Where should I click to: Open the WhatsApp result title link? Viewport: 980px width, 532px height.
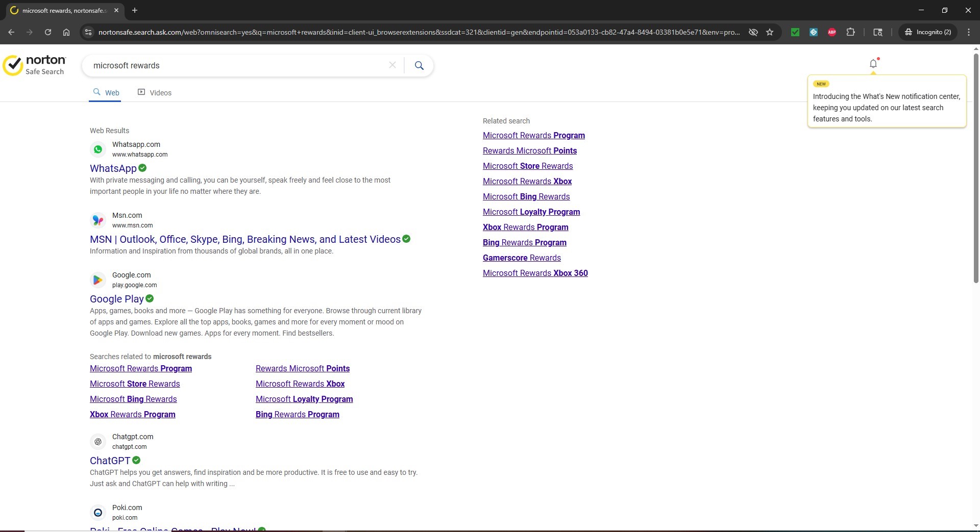113,168
